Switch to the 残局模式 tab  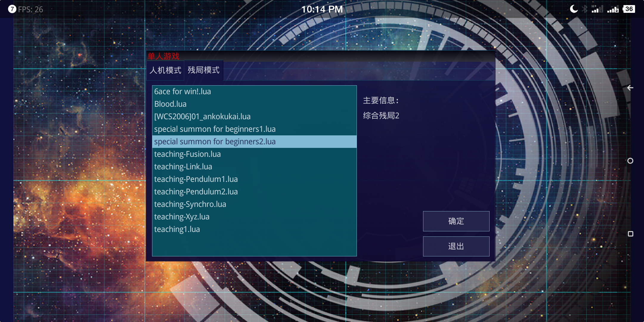click(204, 70)
